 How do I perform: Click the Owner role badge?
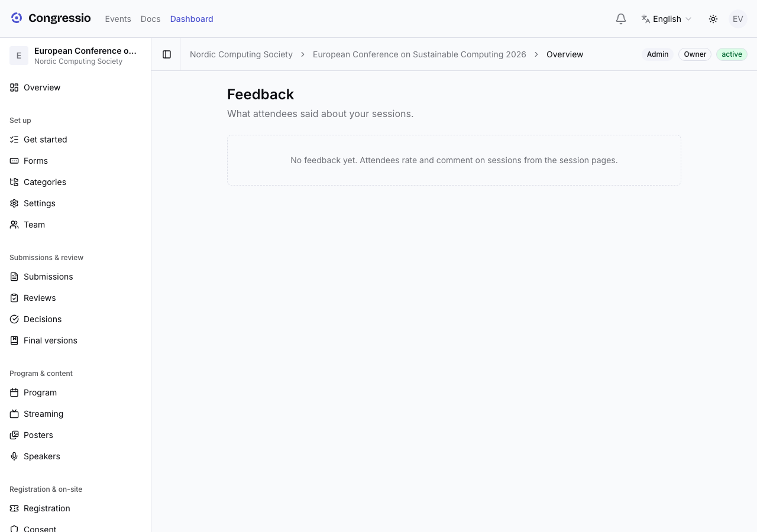tap(695, 54)
